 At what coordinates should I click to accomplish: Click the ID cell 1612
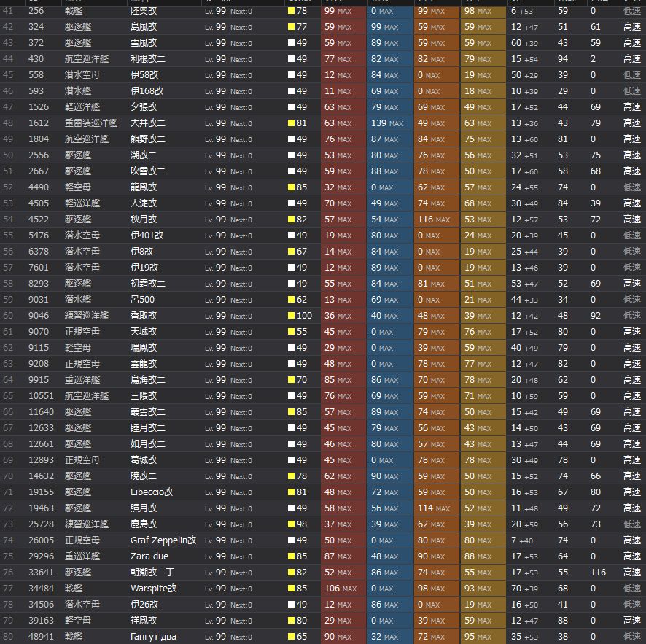point(39,123)
